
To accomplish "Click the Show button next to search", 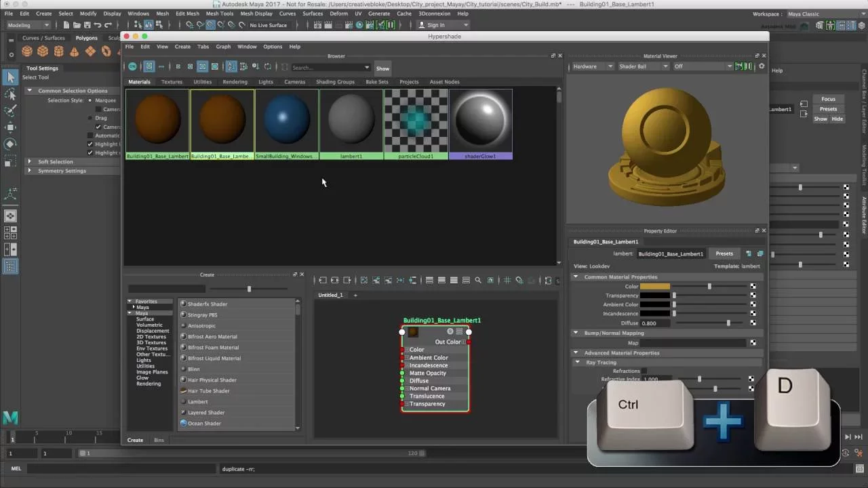I will pyautogui.click(x=382, y=68).
